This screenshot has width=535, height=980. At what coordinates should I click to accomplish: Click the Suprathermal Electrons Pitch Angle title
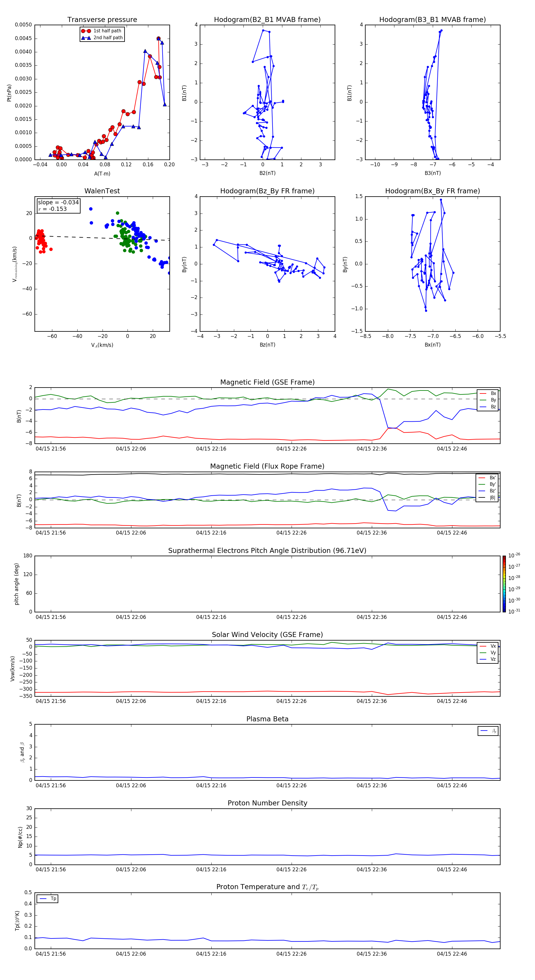tap(267, 551)
